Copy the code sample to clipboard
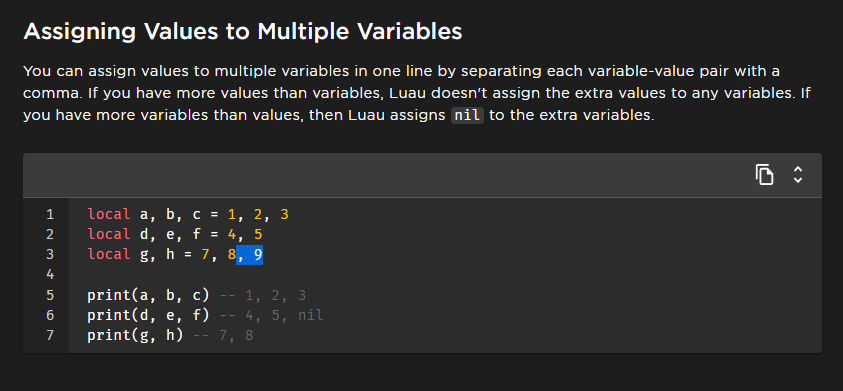The width and height of the screenshot is (843, 391). 764,175
